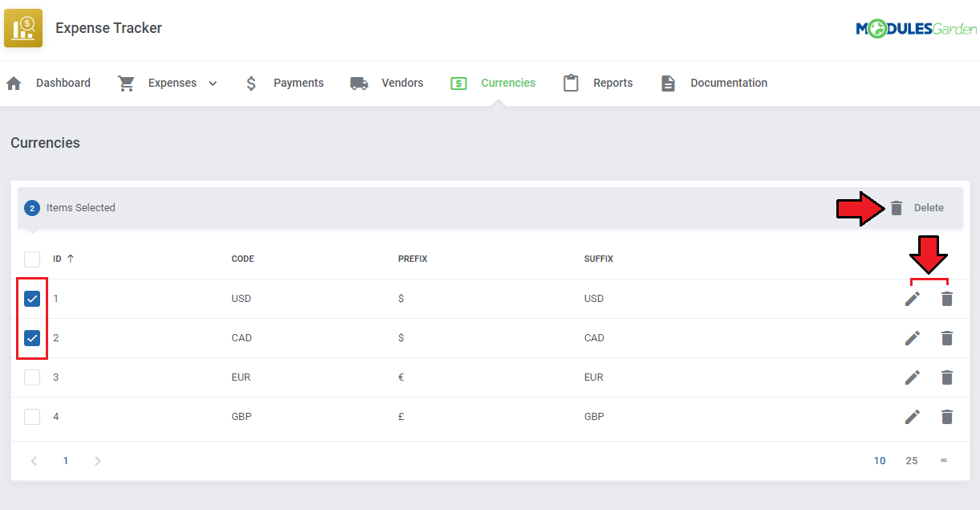Screen dimensions: 980x510
Task: Click the ModulesGarden logo
Action: coord(916,29)
